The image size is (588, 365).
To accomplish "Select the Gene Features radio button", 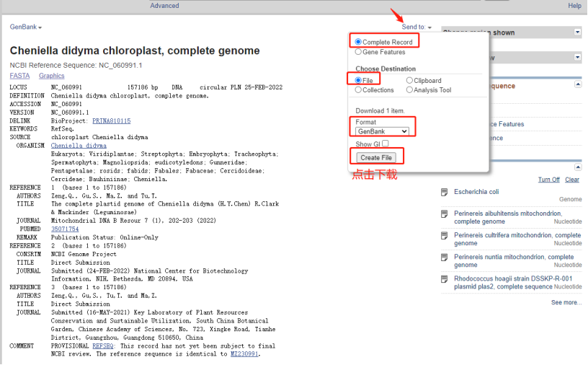I will pyautogui.click(x=358, y=52).
